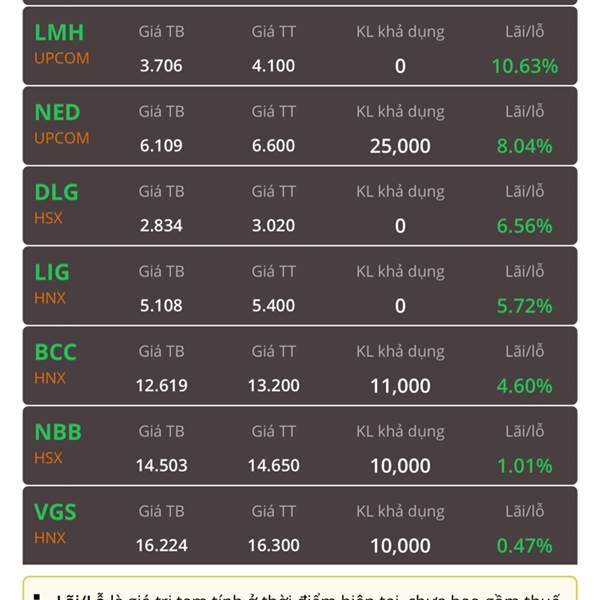The image size is (600, 600).
Task: Select BCC available volume 11,000
Action: (x=400, y=386)
